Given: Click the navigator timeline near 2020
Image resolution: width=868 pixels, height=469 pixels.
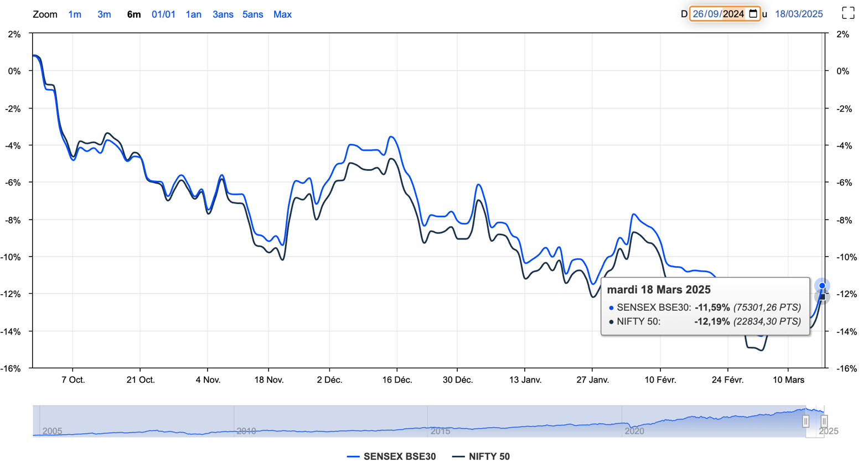Looking at the screenshot, I should pyautogui.click(x=634, y=430).
